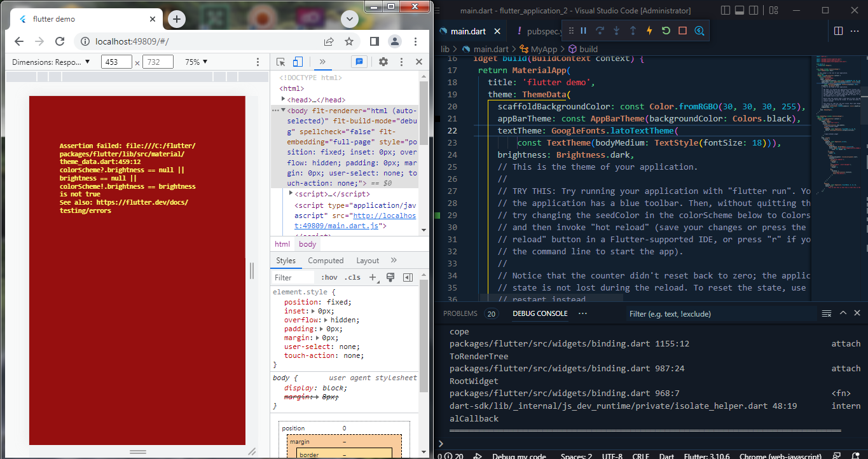Screen dimensions: 868x459
Task: Open the Chrome tab search chevron
Action: pyautogui.click(x=349, y=19)
